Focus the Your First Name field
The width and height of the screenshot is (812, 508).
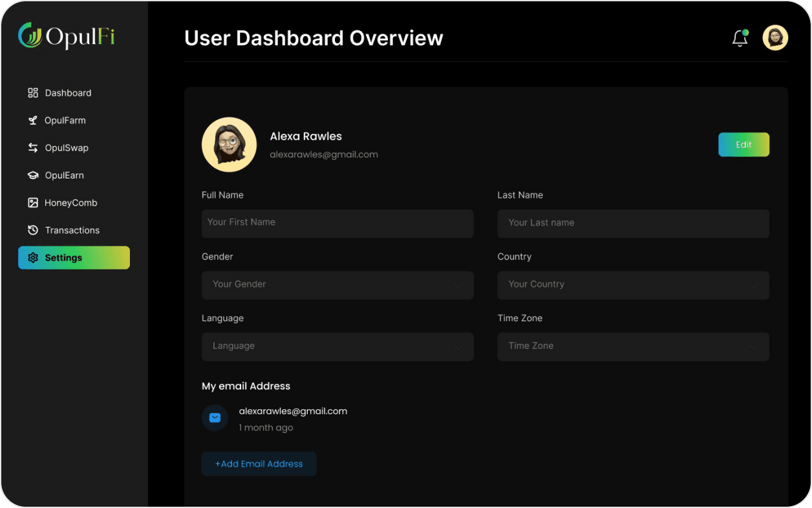tap(337, 223)
